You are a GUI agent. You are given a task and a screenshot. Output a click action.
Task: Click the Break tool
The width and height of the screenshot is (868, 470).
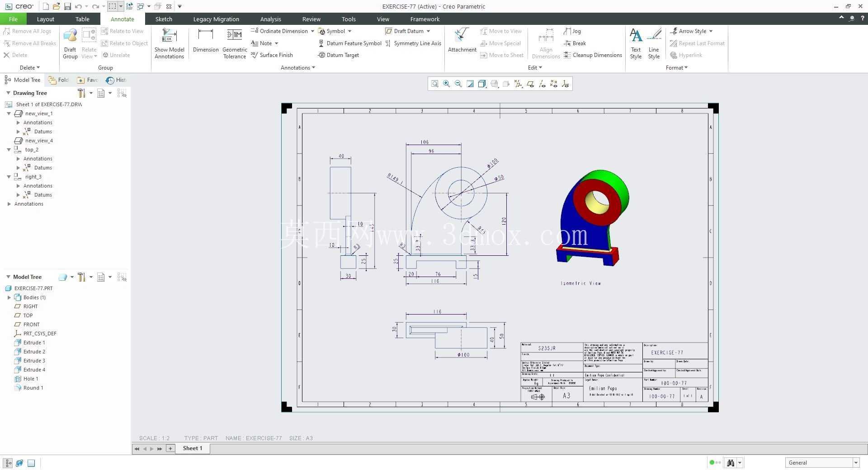click(575, 43)
